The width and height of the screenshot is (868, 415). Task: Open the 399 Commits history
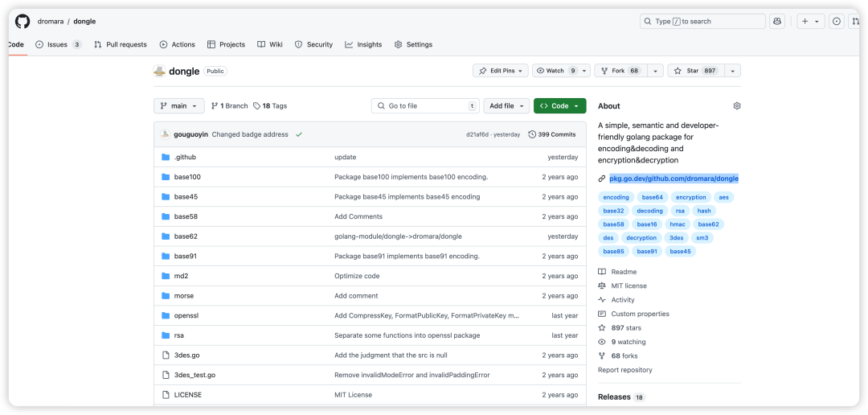coord(552,134)
